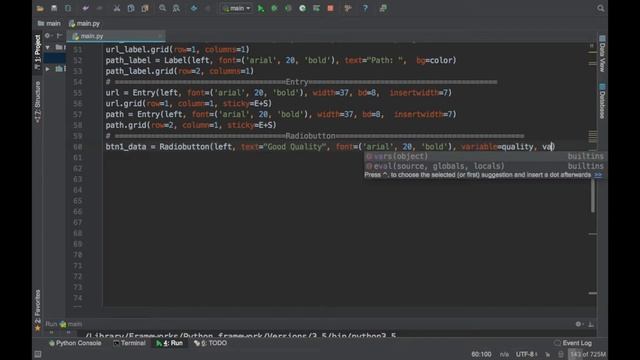Select the main folder breadcrumb
Screen dimensions: 640x360
coord(49,24)
